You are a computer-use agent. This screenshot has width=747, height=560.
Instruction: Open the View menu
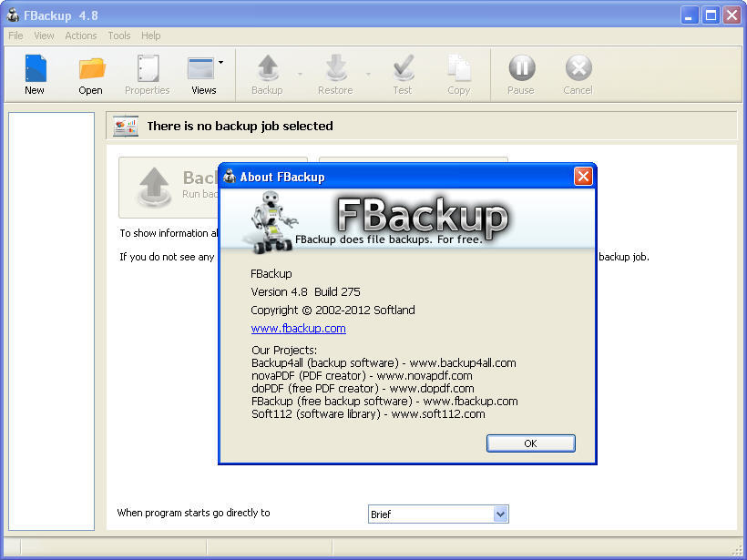pyautogui.click(x=44, y=36)
